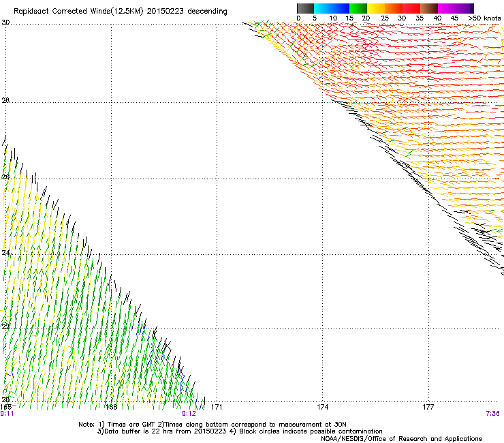Screen dimensions: 504x443
Task: Click the orange 25-30 knots color segment
Action: (394, 8)
